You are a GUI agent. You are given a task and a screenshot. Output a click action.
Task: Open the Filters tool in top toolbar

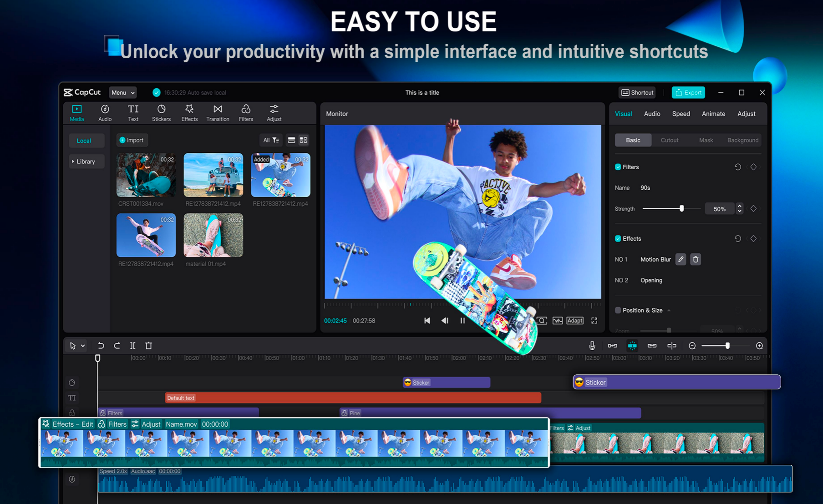246,113
